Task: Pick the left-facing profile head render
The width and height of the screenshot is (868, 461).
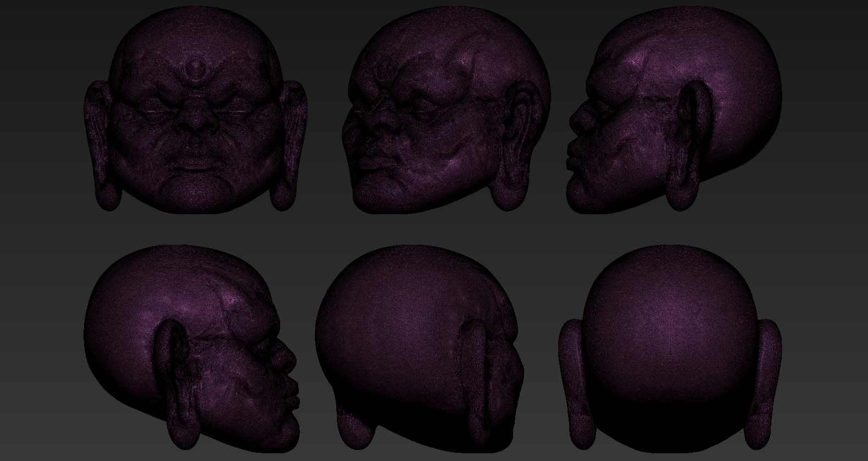Action: 675,109
